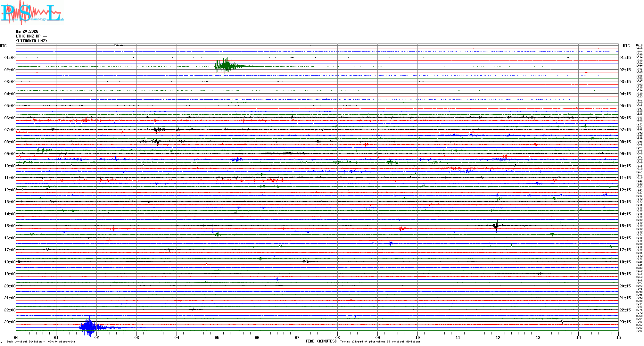
Task: Click the UTC label on the left
Action: click(x=3, y=46)
